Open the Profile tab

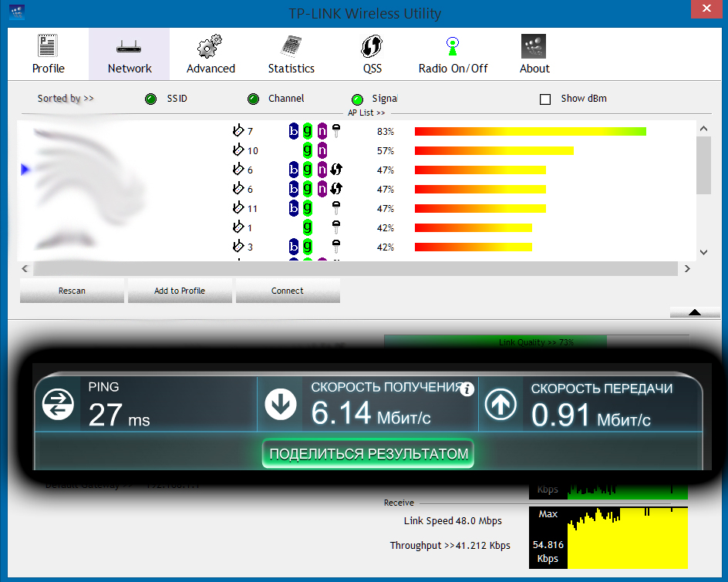click(x=48, y=54)
